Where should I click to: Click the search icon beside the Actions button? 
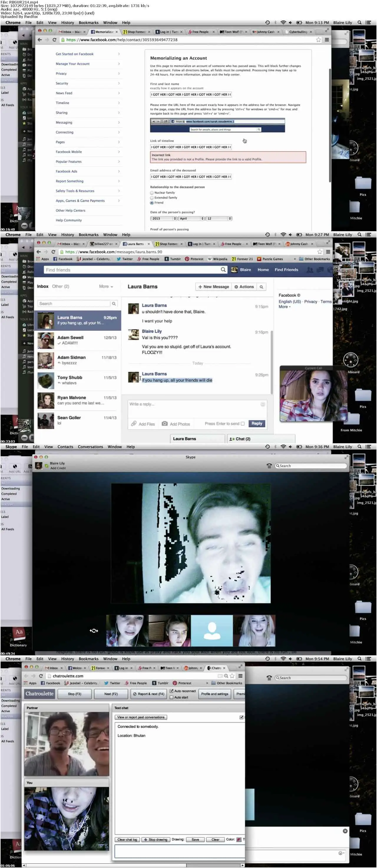tap(261, 287)
